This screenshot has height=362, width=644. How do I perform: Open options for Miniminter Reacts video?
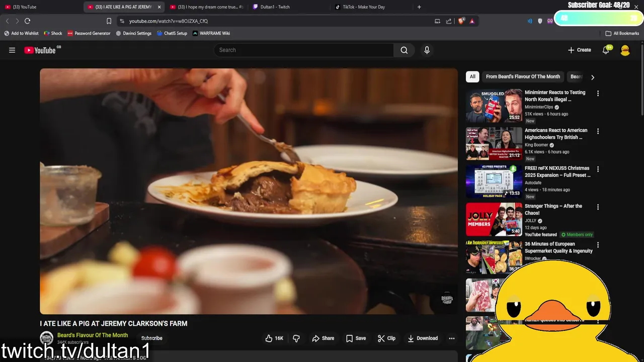pyautogui.click(x=598, y=94)
